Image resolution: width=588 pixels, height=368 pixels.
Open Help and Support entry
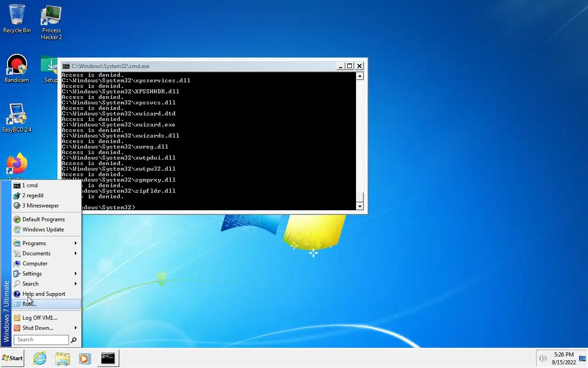[46, 294]
